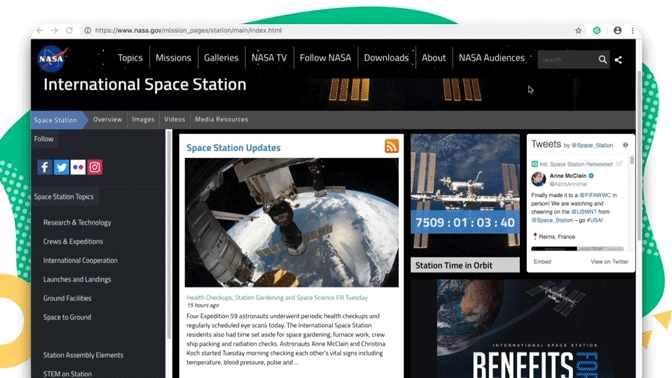672x378 pixels.
Task: Open the browser three-dot menu
Action: 633,30
